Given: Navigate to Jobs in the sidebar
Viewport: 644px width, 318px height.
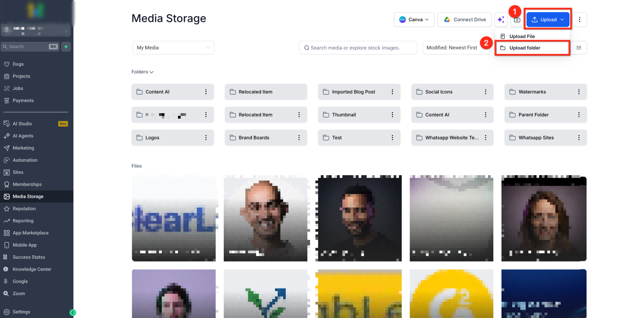Looking at the screenshot, I should pyautogui.click(x=37, y=88).
